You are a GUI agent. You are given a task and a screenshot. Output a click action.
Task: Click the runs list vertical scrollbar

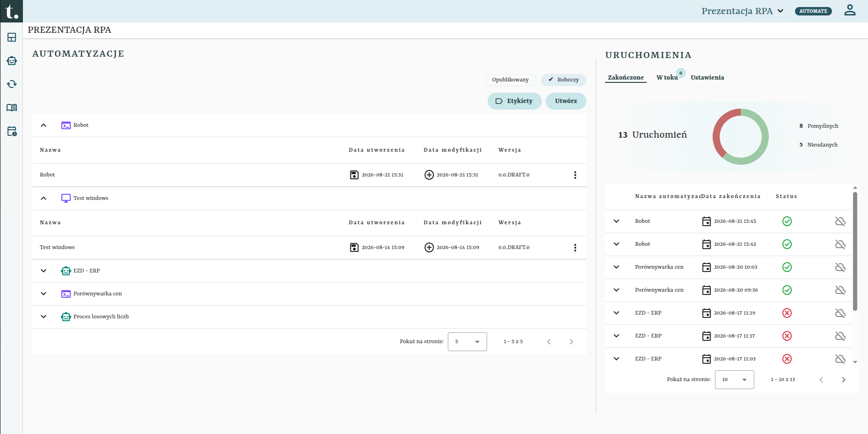(855, 251)
